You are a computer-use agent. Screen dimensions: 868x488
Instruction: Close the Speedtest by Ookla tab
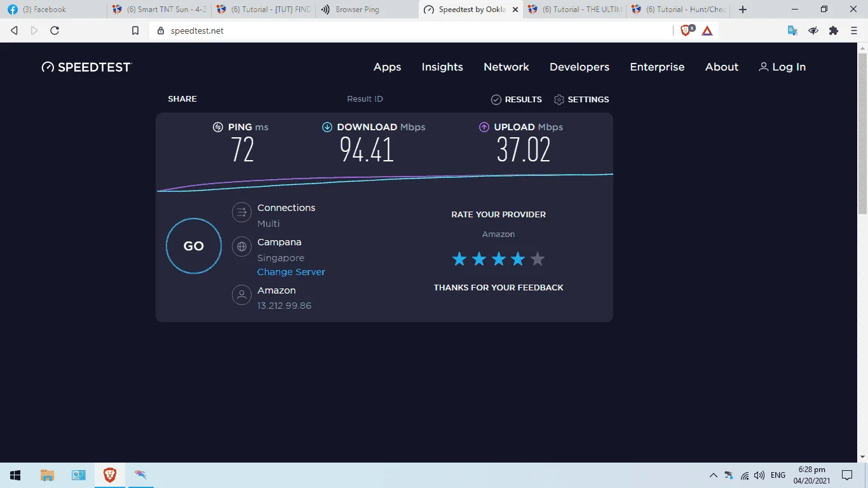point(515,10)
